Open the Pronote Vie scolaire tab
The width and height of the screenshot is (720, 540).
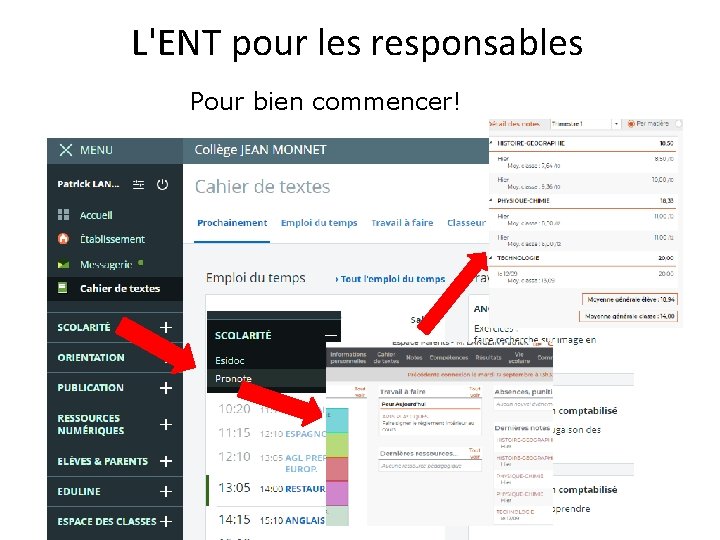519,358
